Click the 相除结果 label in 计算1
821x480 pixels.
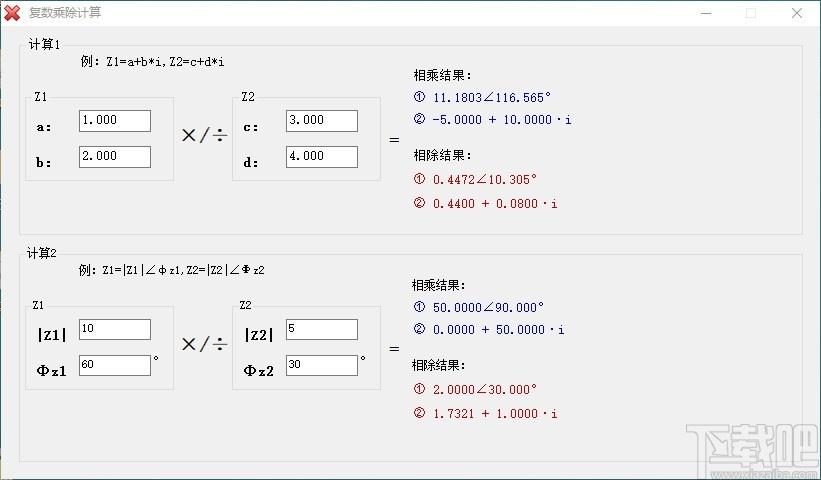[442, 155]
